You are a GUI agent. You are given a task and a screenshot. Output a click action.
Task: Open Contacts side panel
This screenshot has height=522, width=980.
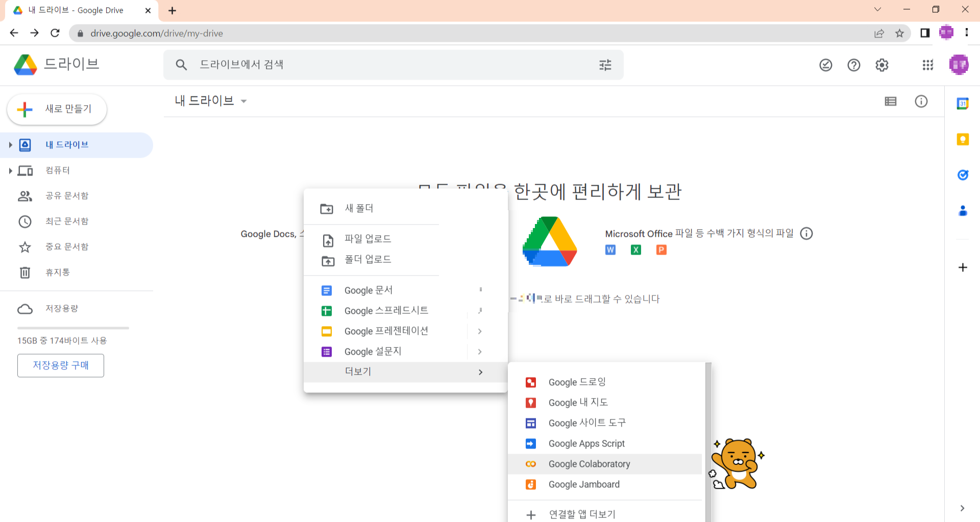pyautogui.click(x=963, y=211)
